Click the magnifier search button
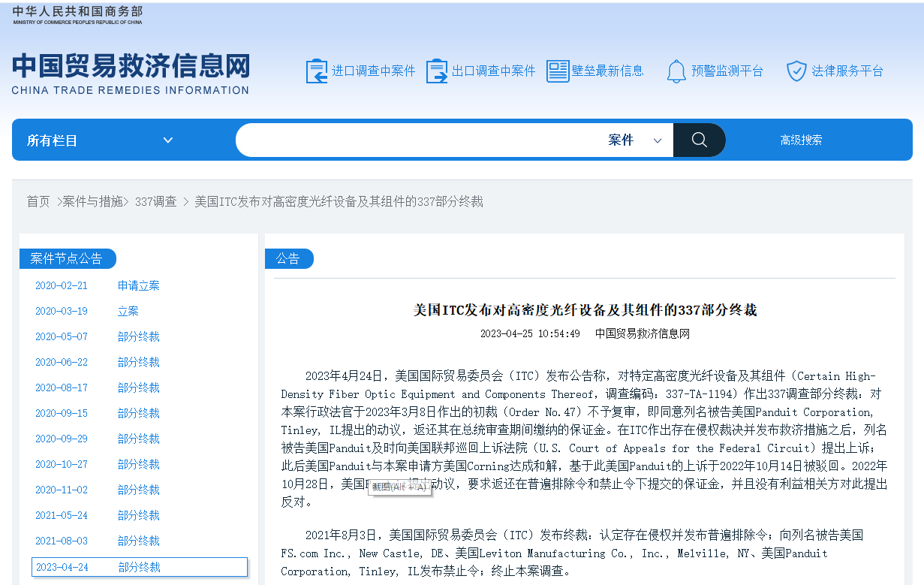The image size is (924, 585). pyautogui.click(x=699, y=140)
